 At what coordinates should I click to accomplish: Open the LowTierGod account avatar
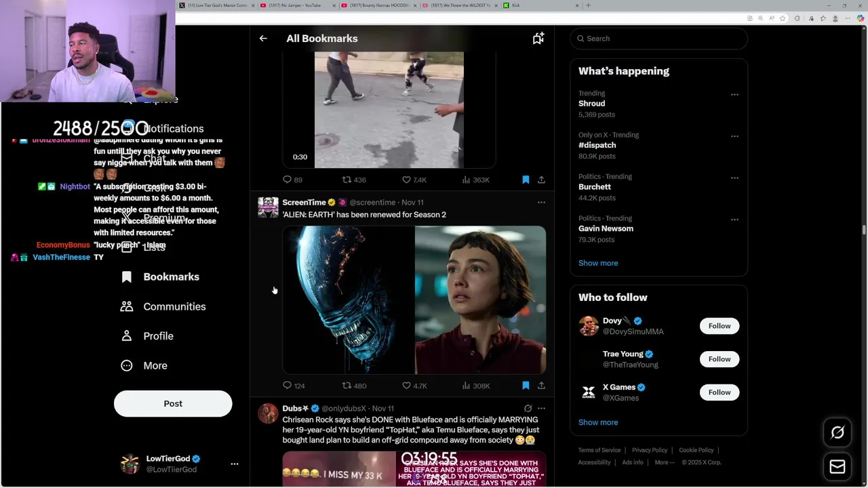coord(130,464)
